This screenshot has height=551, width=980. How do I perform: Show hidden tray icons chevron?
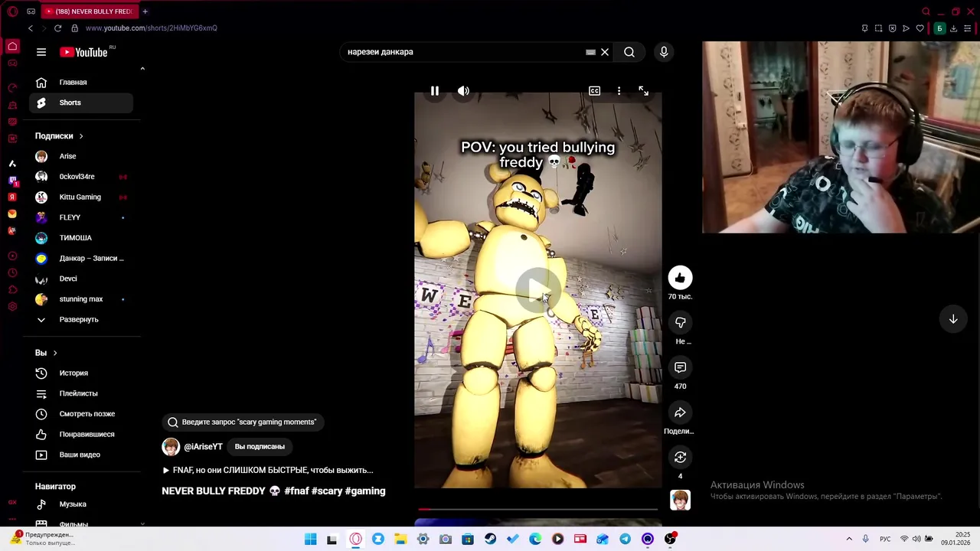[x=849, y=539]
